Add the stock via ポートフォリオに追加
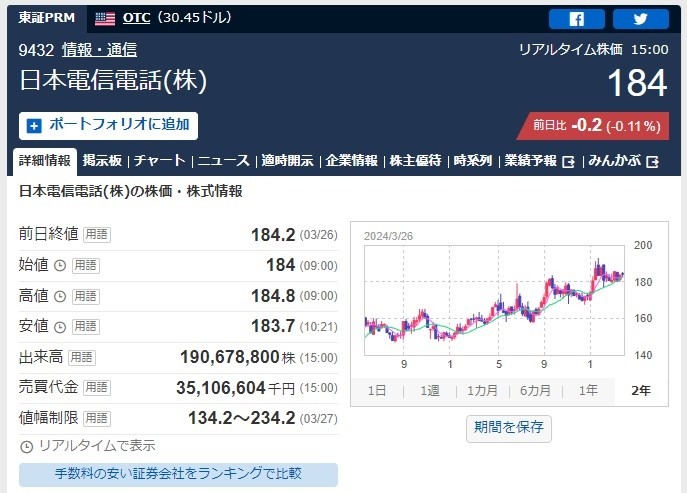The height and width of the screenshot is (493, 687). point(108,126)
